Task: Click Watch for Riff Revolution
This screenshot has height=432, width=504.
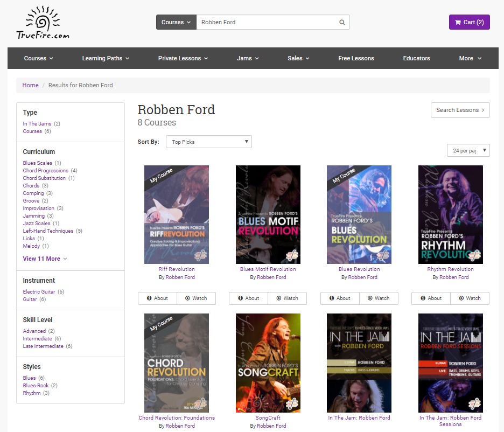Action: coord(196,298)
